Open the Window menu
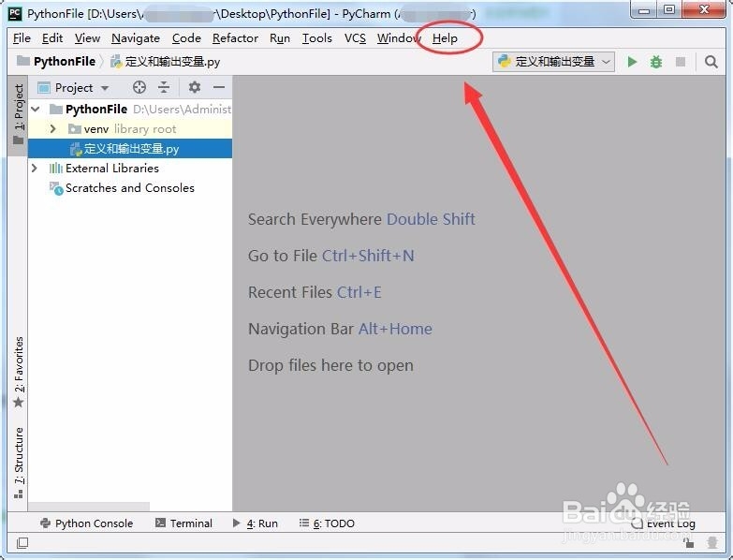733x560 pixels. click(x=399, y=38)
